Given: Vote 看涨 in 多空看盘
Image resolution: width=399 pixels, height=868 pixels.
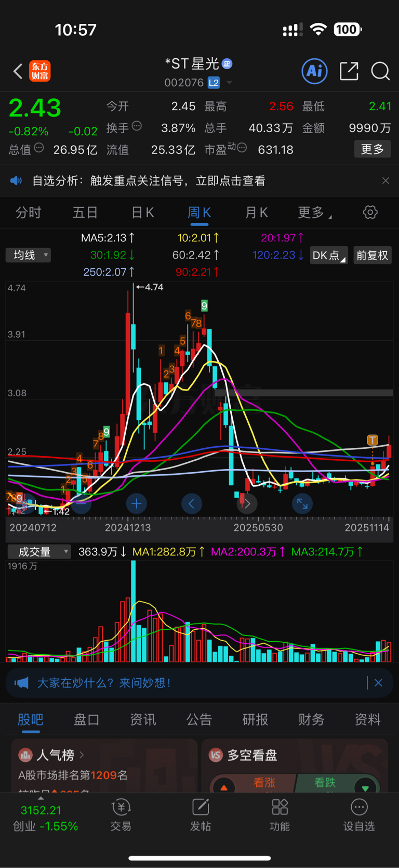Looking at the screenshot, I should [253, 783].
